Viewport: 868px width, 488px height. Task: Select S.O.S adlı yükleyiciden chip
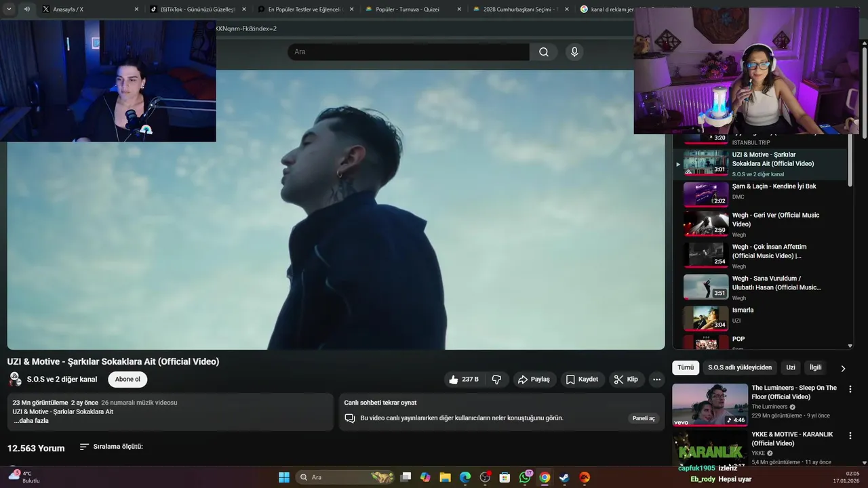pyautogui.click(x=740, y=367)
